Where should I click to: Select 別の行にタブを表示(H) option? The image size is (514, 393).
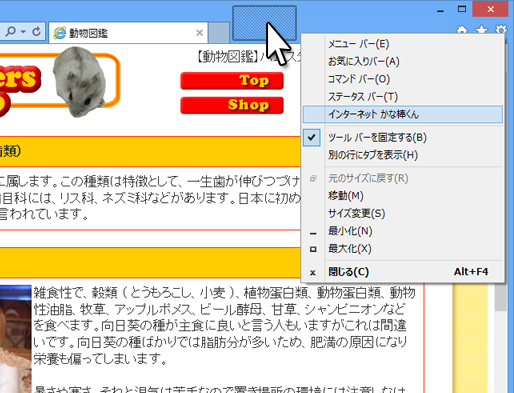coord(403,155)
